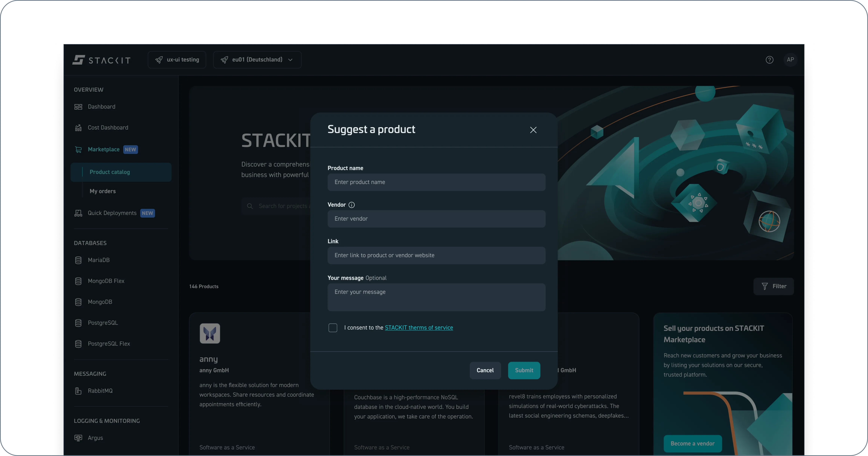Open the AP user avatar menu
The width and height of the screenshot is (868, 456).
790,60
